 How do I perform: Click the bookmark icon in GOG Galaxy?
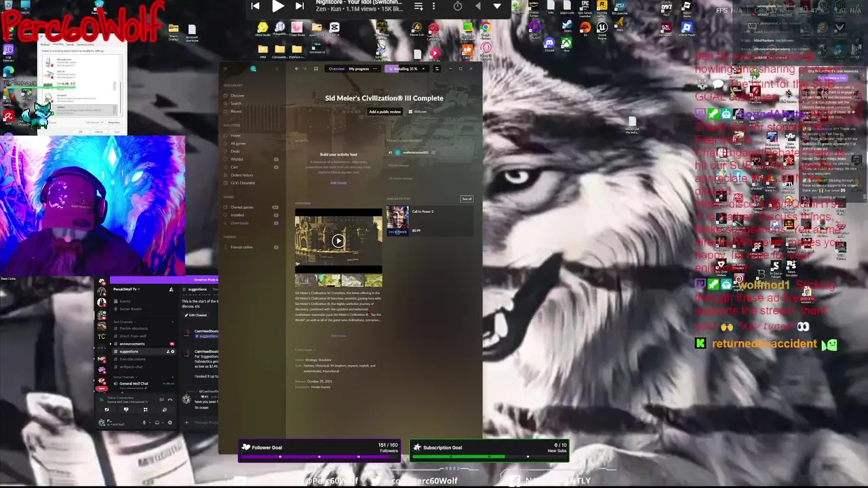click(x=316, y=68)
